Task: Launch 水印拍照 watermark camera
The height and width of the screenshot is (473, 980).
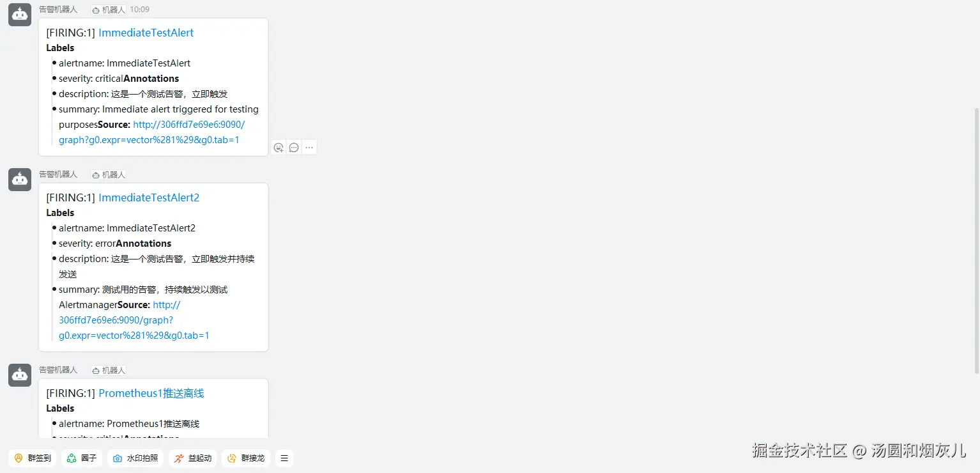Action: (135, 458)
